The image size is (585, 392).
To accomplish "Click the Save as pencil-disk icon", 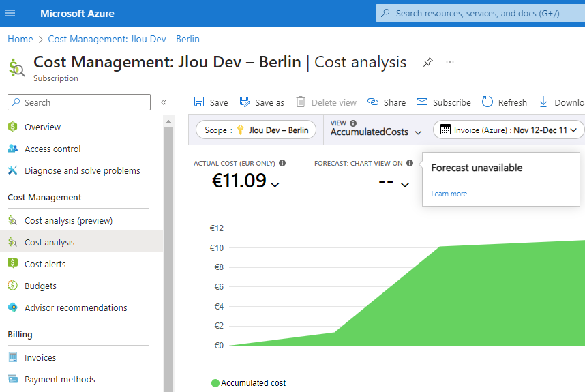I will coord(245,102).
